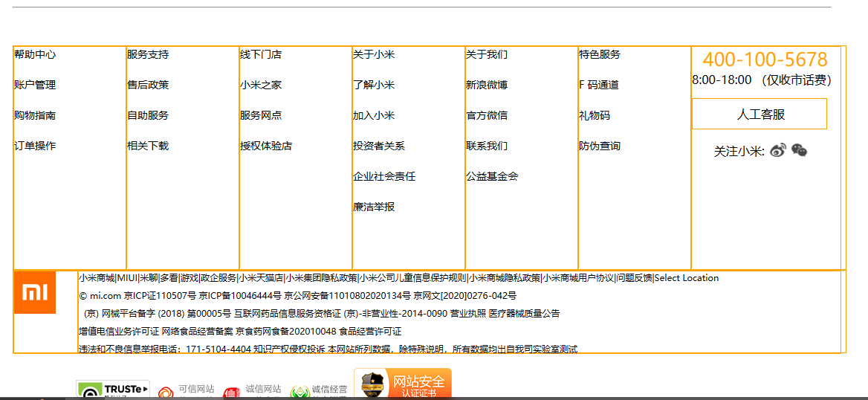Screen dimensions: 868x400
Task: Open the 防伪查询 link
Action: [600, 146]
